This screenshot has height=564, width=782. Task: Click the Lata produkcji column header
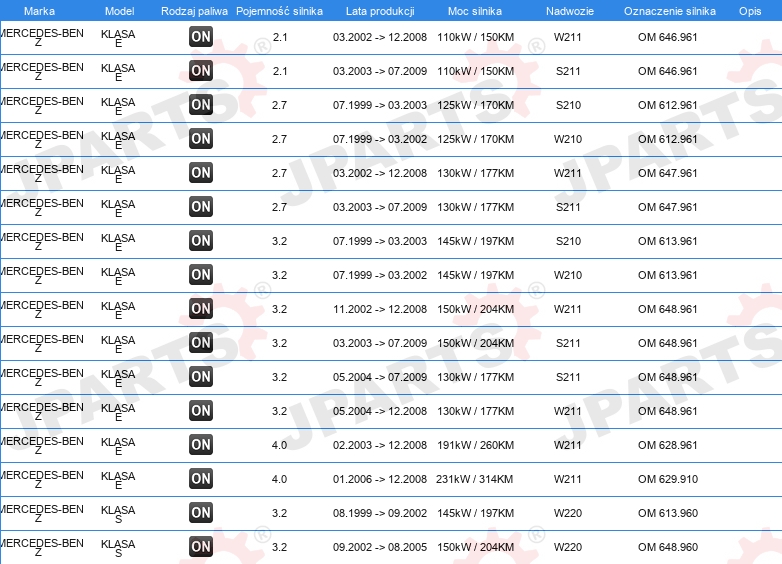pyautogui.click(x=380, y=11)
